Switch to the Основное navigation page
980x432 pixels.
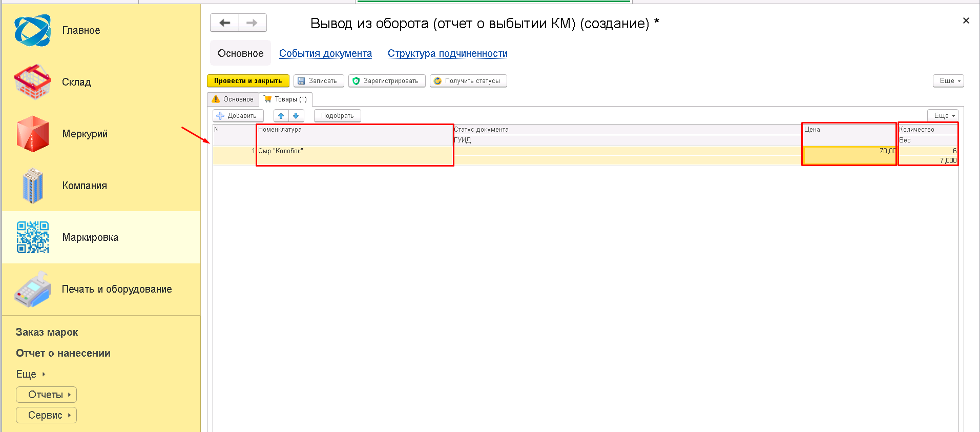tap(240, 53)
